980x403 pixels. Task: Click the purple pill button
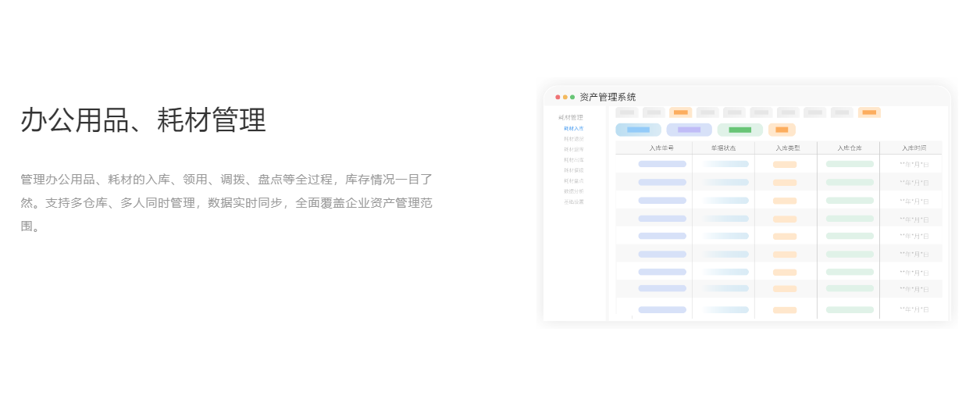tap(689, 130)
